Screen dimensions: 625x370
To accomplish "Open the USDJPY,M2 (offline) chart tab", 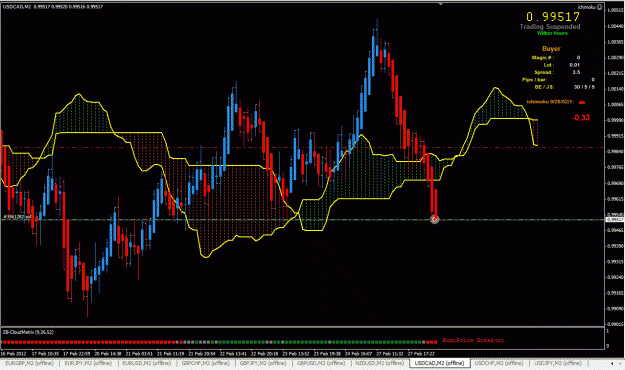I will (558, 363).
